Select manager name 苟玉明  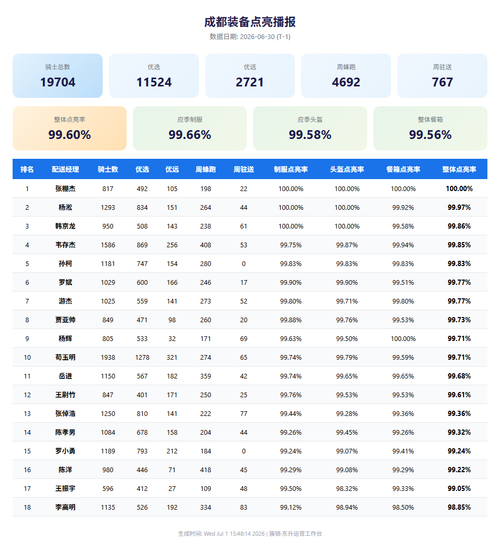click(x=65, y=357)
